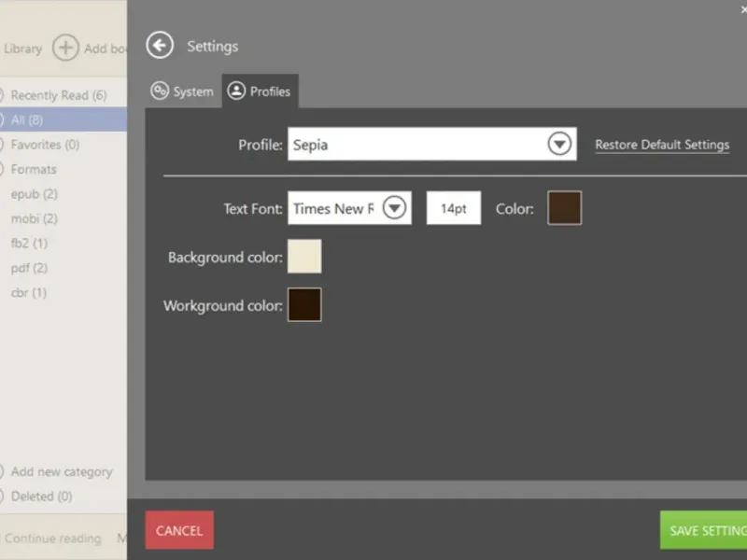The height and width of the screenshot is (560, 747).
Task: Click the Add book text label
Action: 106,49
